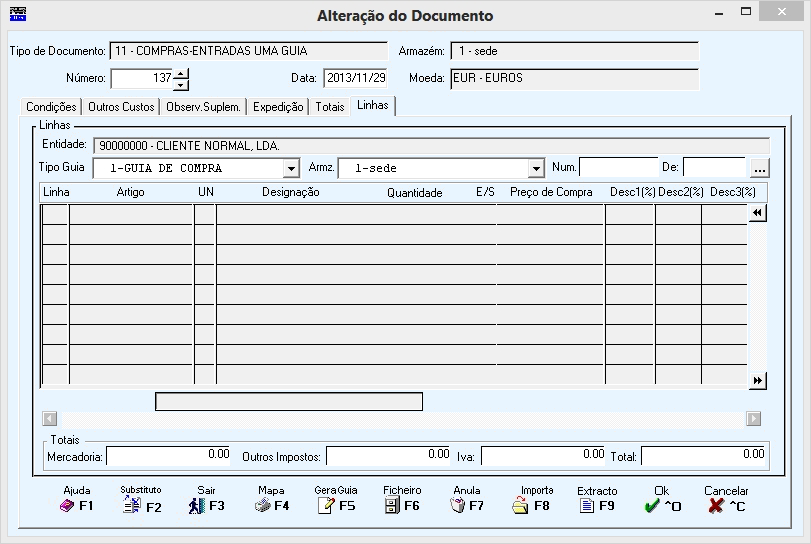Show the Extracto F9 icon
This screenshot has height=544, width=811.
tap(587, 506)
